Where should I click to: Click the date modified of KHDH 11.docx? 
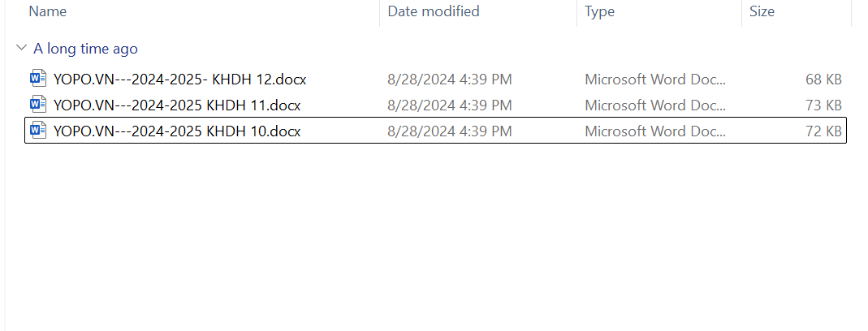(449, 105)
